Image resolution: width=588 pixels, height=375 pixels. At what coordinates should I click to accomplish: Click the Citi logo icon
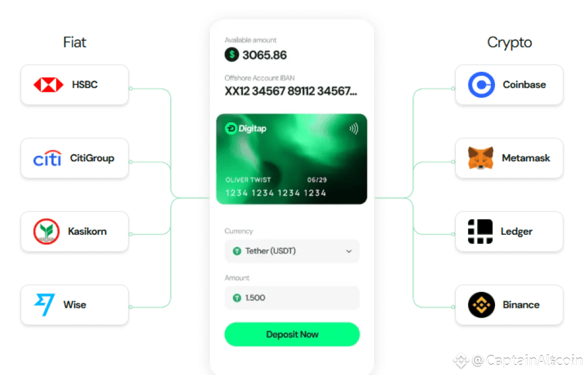pos(47,158)
